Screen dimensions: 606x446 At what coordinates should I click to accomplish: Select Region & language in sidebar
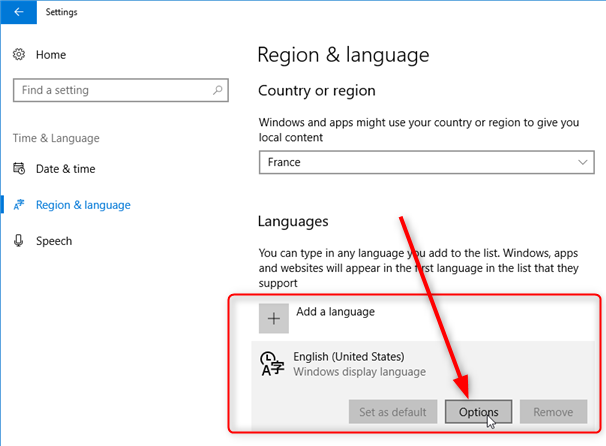pos(83,205)
